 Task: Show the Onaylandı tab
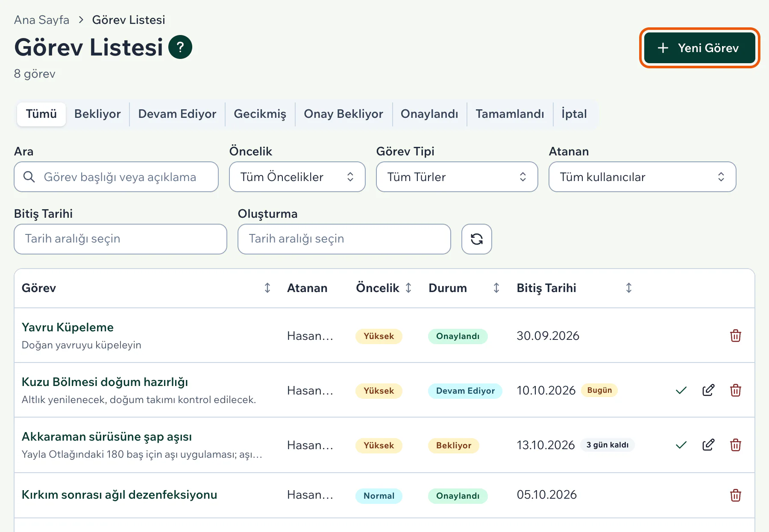(429, 114)
